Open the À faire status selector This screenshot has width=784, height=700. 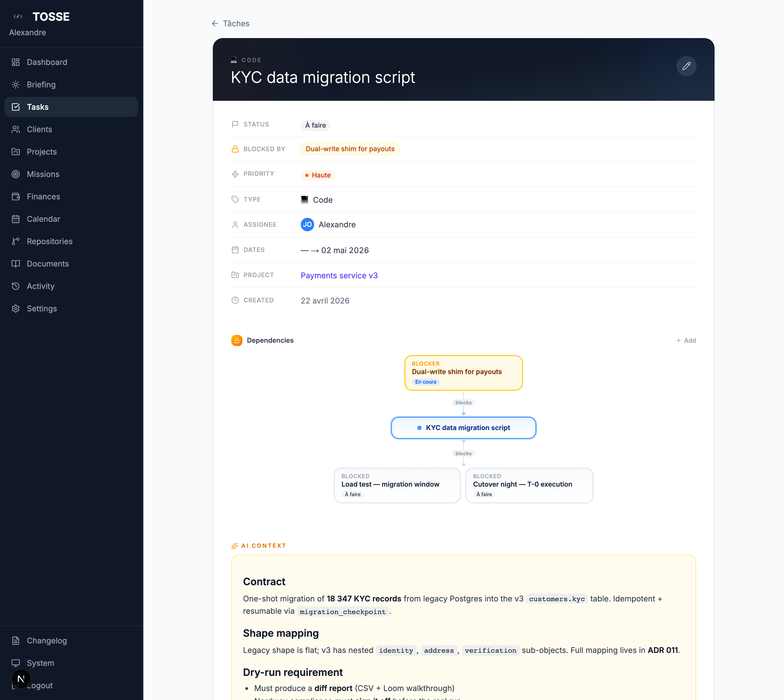pos(315,125)
